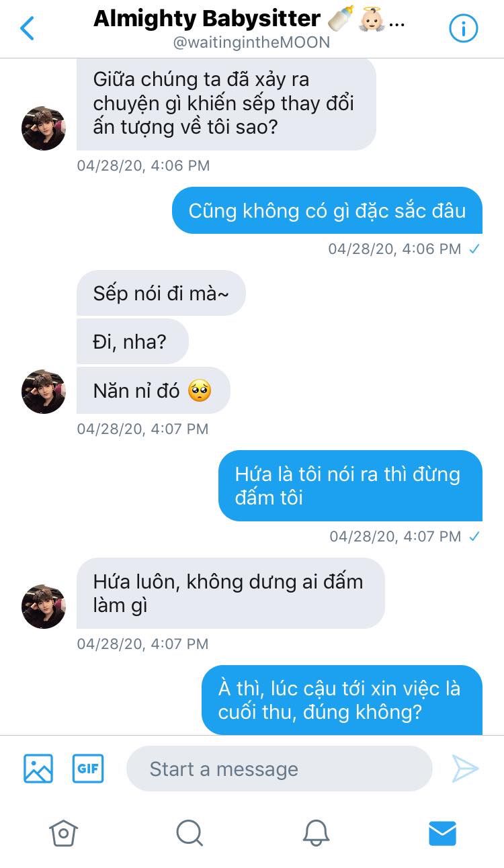504x868 pixels.
Task: Select the "Cũng không có gì đặc sắc đâu" bubble
Action: coord(327,210)
